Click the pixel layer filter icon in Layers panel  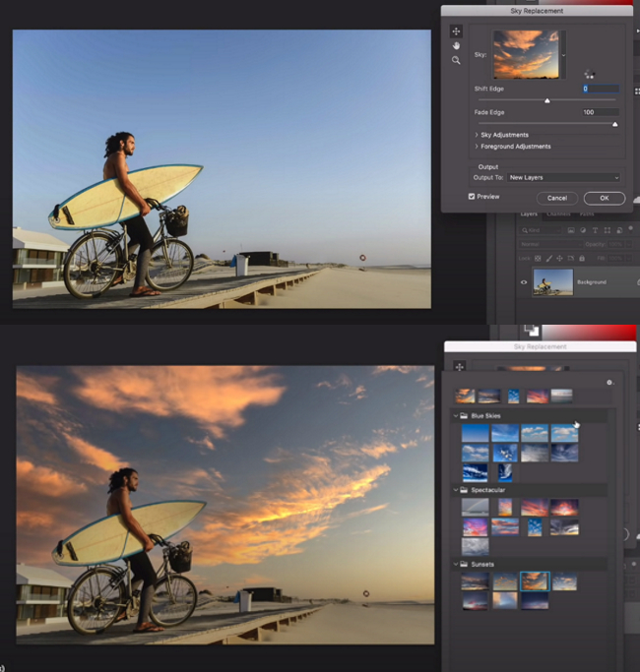(x=571, y=230)
